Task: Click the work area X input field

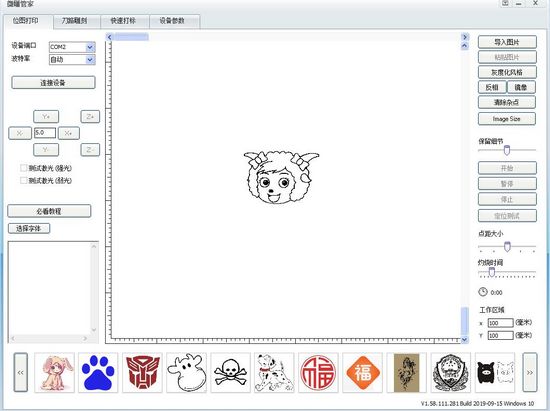Action: tap(500, 323)
